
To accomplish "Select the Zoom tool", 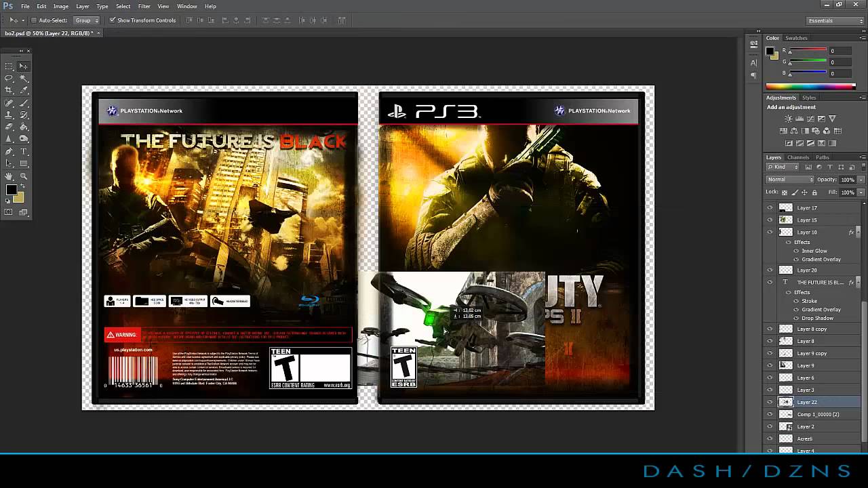I will click(24, 176).
